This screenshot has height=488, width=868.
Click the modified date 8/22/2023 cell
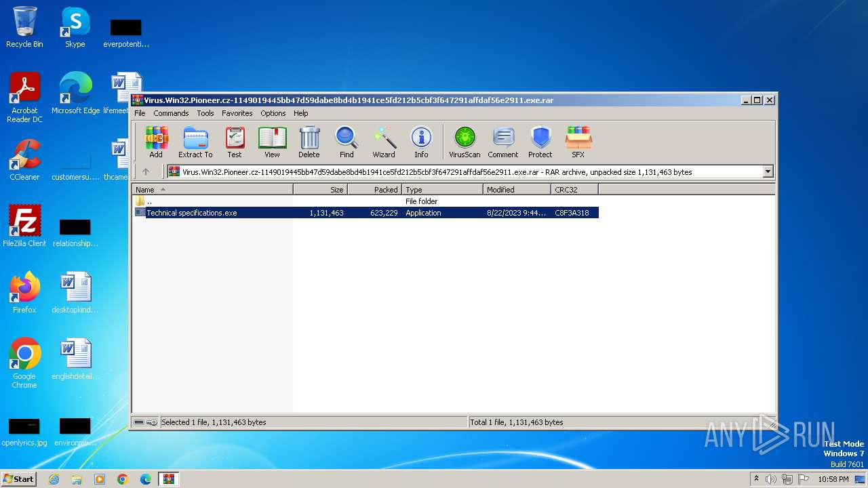click(516, 213)
